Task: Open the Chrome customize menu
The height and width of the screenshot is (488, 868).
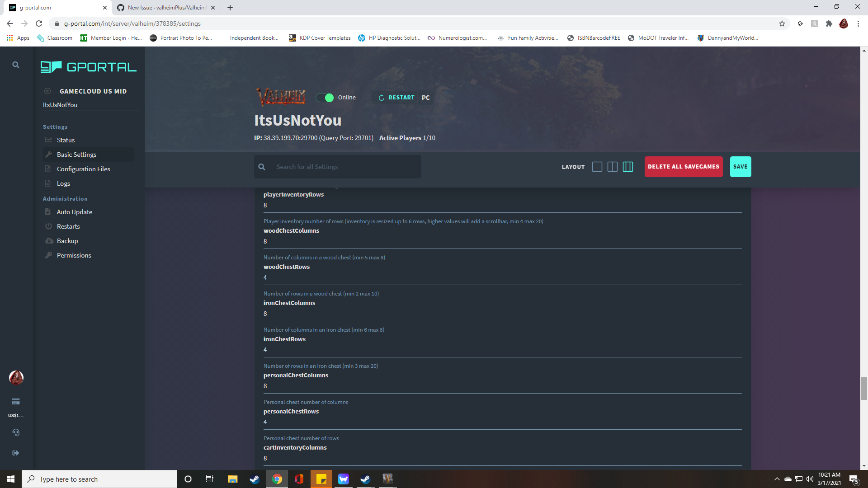Action: [x=859, y=23]
